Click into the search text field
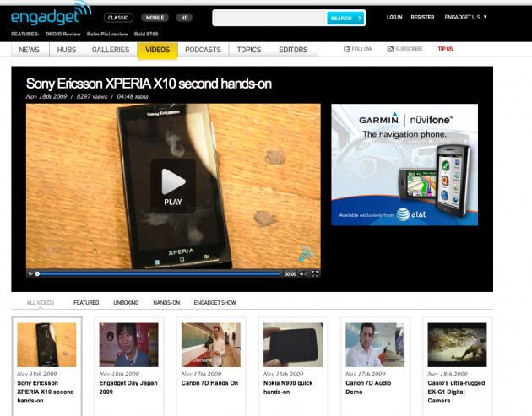The height and width of the screenshot is (416, 532). tap(269, 18)
